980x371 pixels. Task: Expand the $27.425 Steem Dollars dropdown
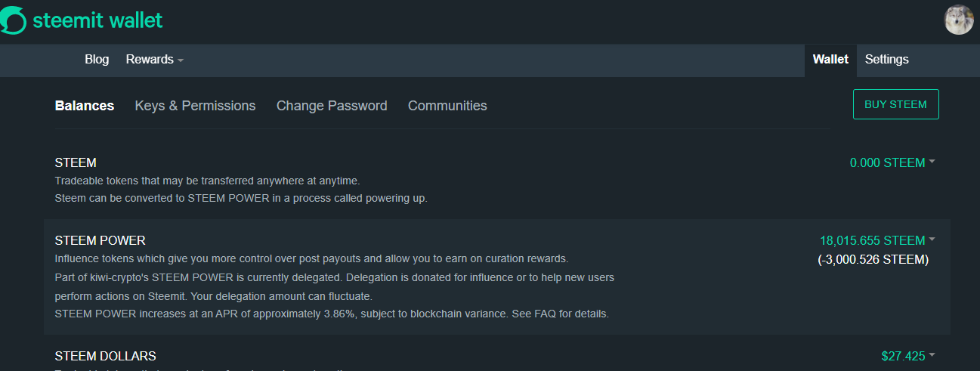tap(907, 356)
